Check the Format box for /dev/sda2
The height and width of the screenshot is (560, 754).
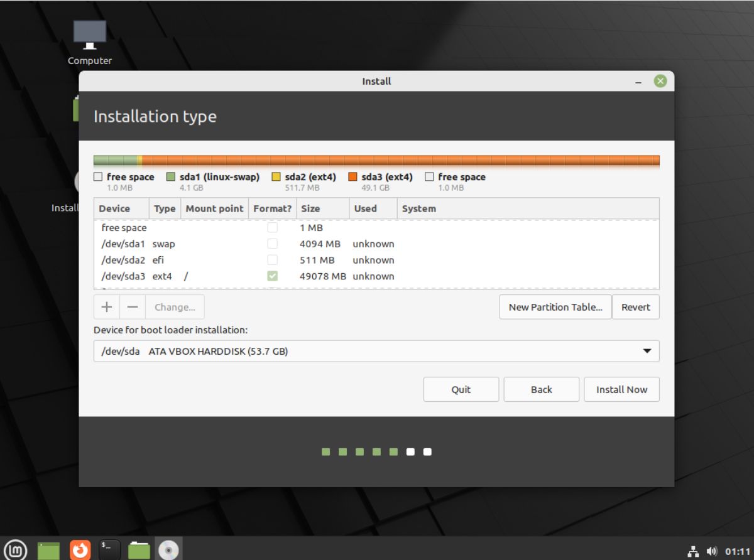[272, 260]
